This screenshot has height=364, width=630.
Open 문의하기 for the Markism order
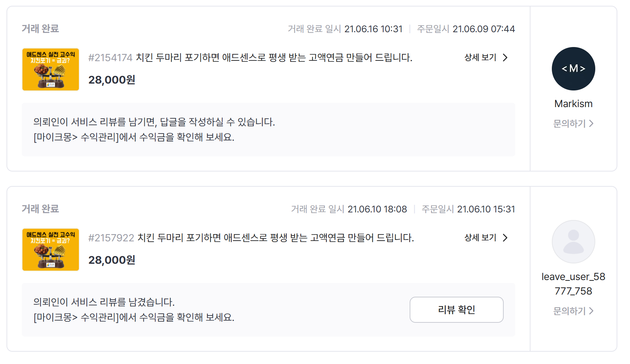coord(569,123)
